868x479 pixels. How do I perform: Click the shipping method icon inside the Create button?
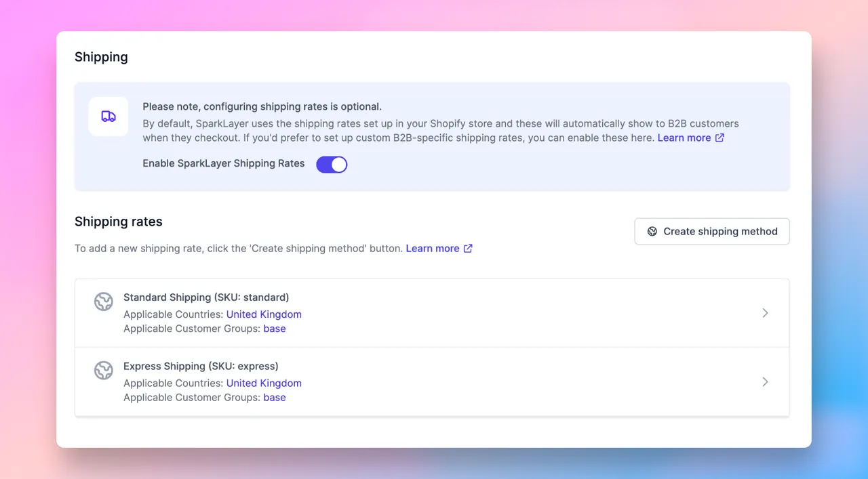point(652,231)
